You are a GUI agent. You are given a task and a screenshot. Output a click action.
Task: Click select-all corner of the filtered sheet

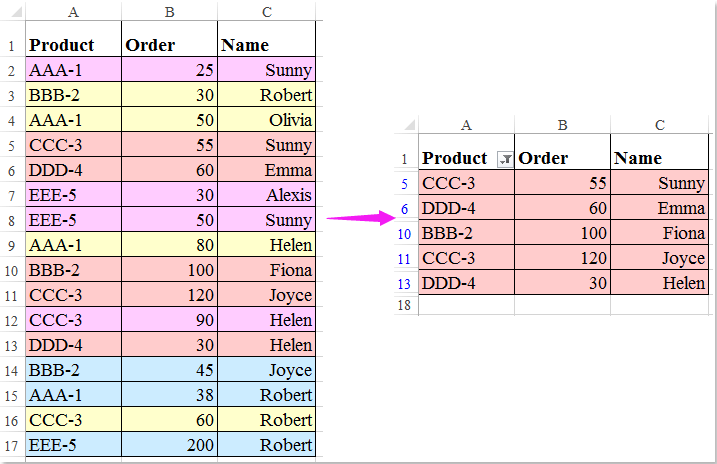[405, 125]
